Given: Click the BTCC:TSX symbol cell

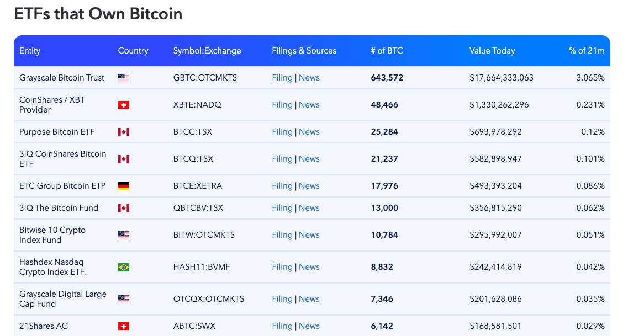Looking at the screenshot, I should tap(193, 132).
